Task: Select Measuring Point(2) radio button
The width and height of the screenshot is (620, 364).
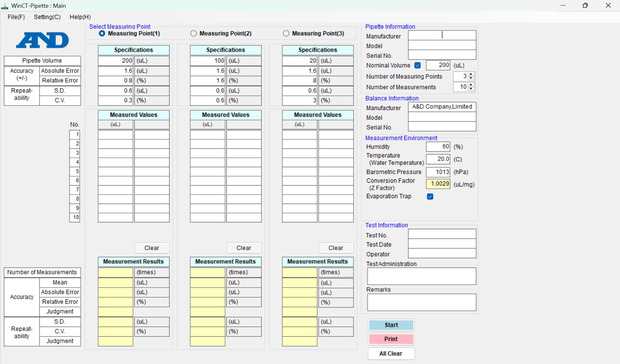Action: pyautogui.click(x=194, y=34)
